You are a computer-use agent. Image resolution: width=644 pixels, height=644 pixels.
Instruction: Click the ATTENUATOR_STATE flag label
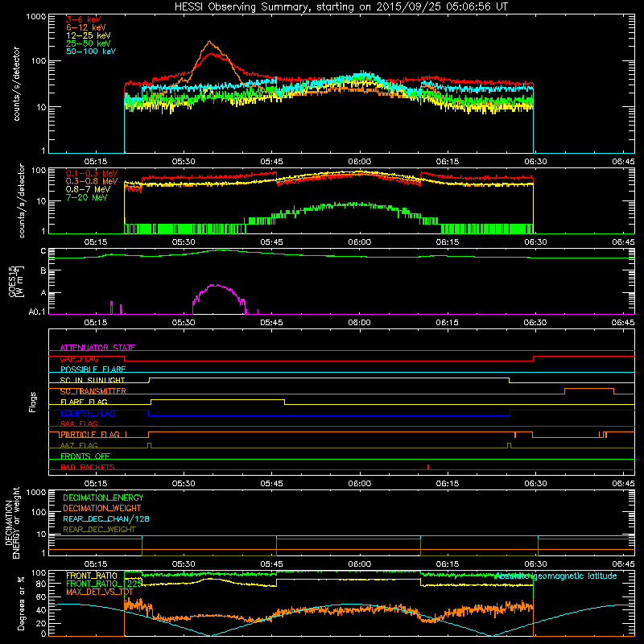pos(97,348)
